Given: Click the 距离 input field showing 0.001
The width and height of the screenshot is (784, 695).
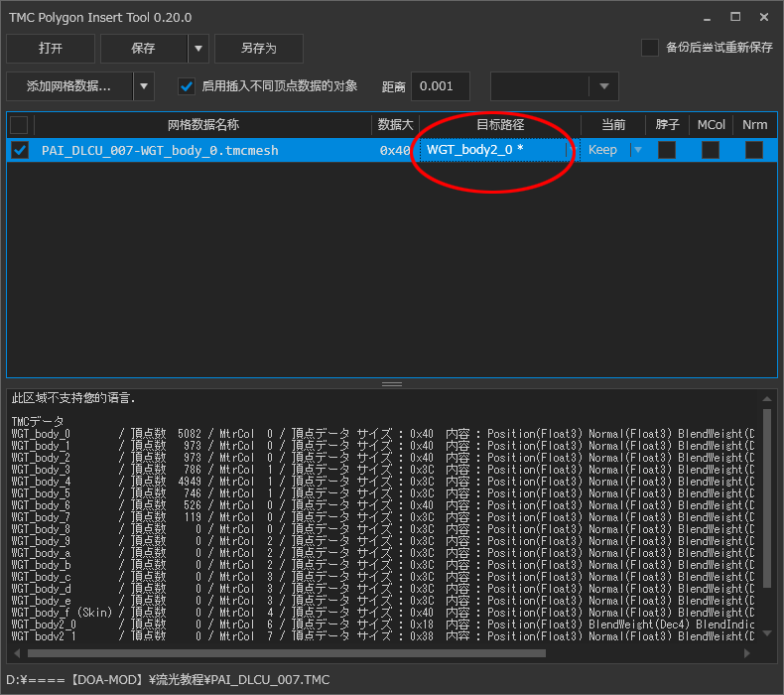Looking at the screenshot, I should (x=440, y=86).
